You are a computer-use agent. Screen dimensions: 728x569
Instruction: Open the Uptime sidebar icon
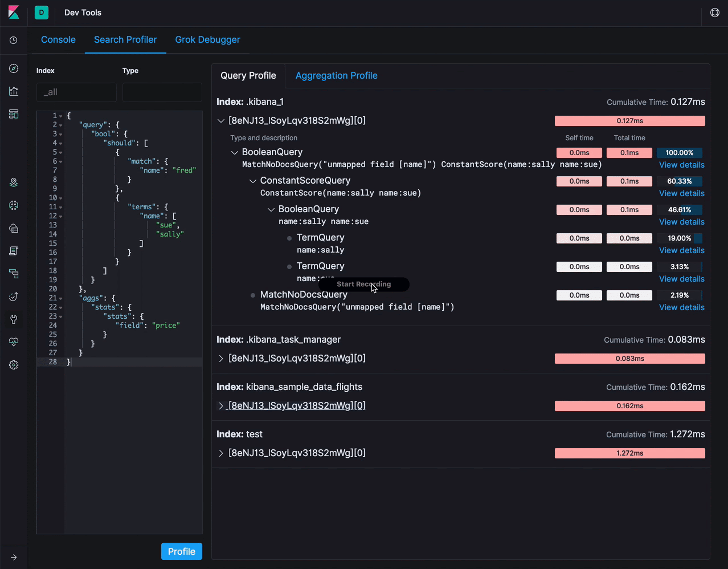14,296
